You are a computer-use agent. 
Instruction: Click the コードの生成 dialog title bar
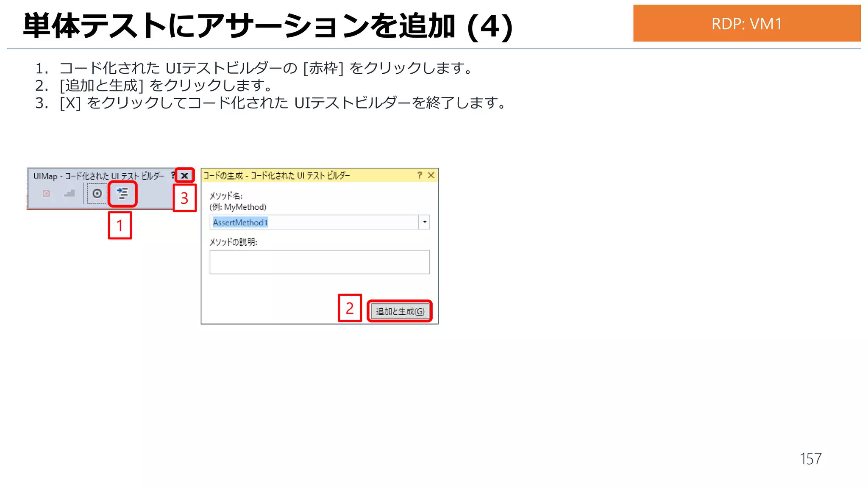click(x=320, y=175)
